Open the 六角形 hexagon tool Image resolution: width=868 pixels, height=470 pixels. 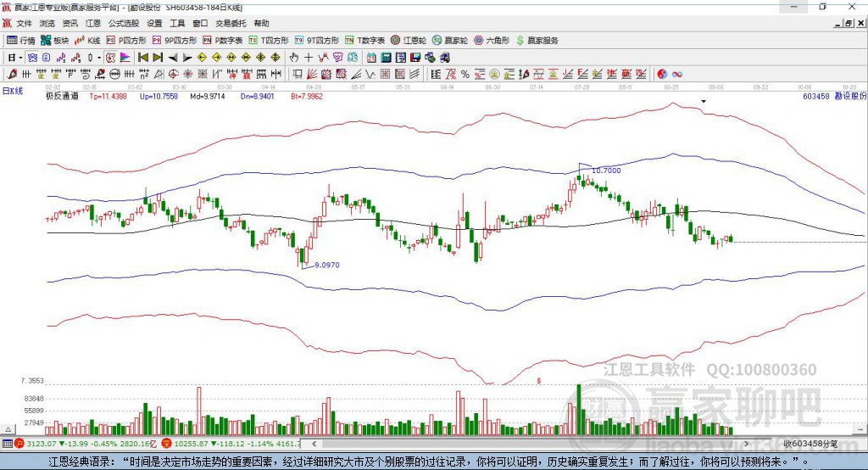click(x=492, y=41)
